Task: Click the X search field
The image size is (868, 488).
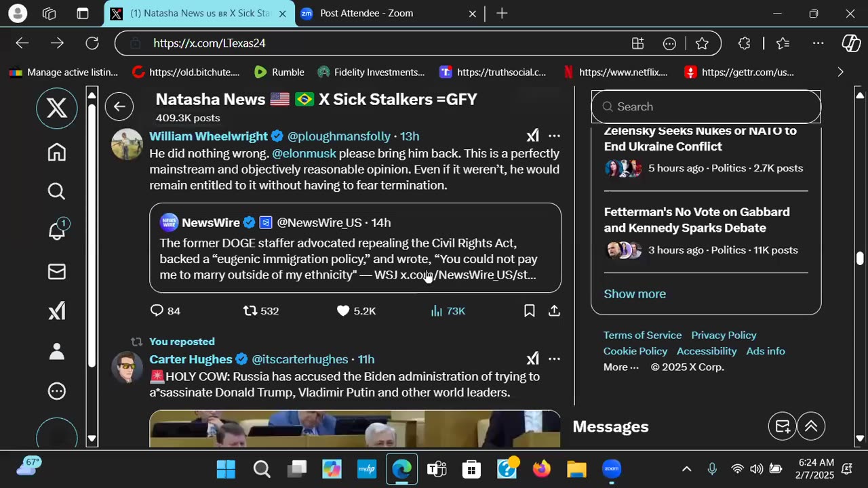Action: [706, 106]
